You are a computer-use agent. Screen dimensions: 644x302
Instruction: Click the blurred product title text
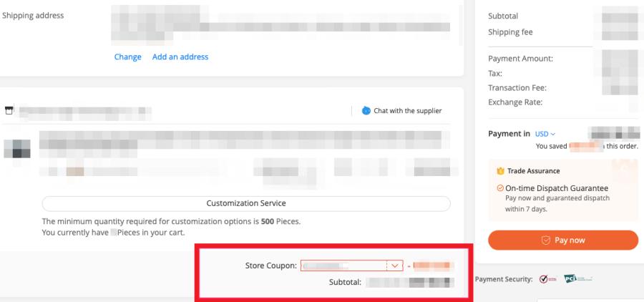pyautogui.click(x=243, y=140)
